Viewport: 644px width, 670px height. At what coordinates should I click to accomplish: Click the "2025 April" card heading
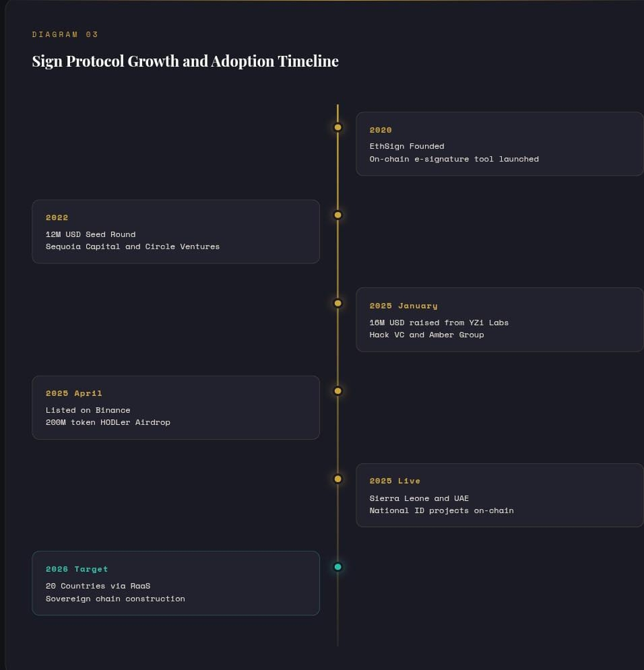(x=74, y=393)
